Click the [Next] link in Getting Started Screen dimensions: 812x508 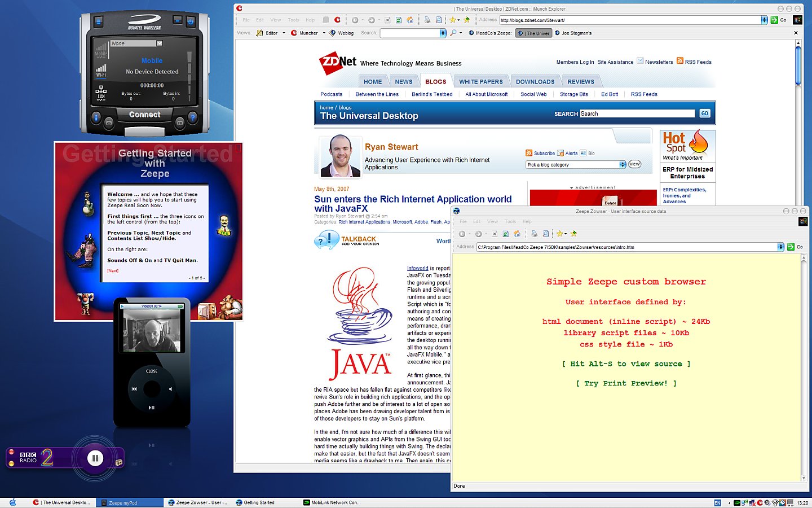[x=113, y=271]
